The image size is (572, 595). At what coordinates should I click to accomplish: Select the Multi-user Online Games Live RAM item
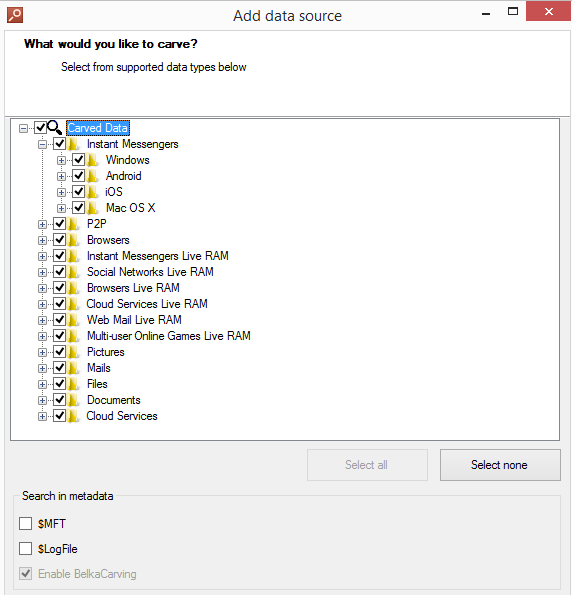(169, 336)
